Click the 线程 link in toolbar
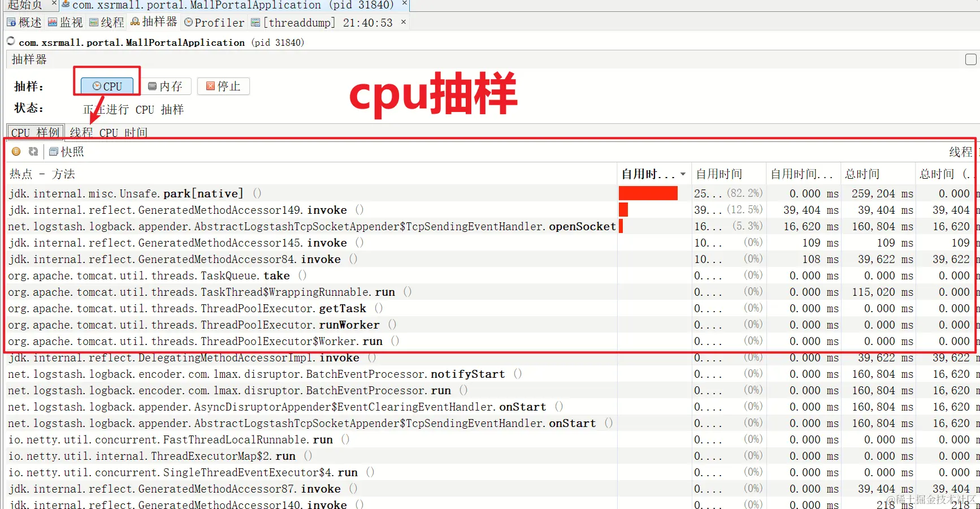The width and height of the screenshot is (980, 509). [960, 152]
